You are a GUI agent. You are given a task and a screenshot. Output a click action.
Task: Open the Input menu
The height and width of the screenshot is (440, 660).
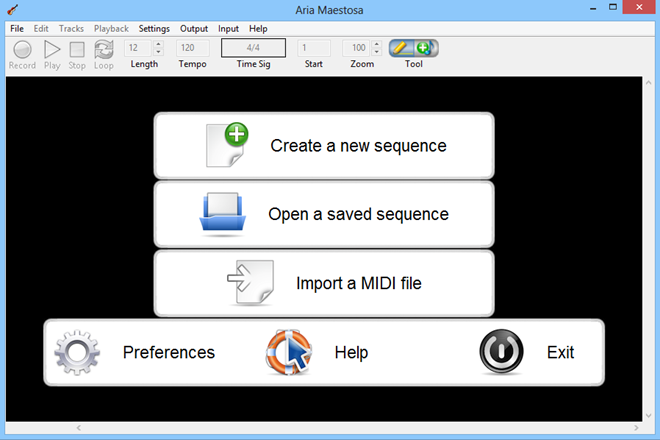pos(228,29)
